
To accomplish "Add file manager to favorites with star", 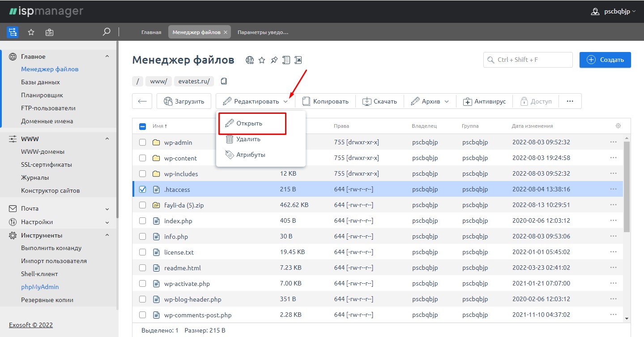I will coord(262,60).
